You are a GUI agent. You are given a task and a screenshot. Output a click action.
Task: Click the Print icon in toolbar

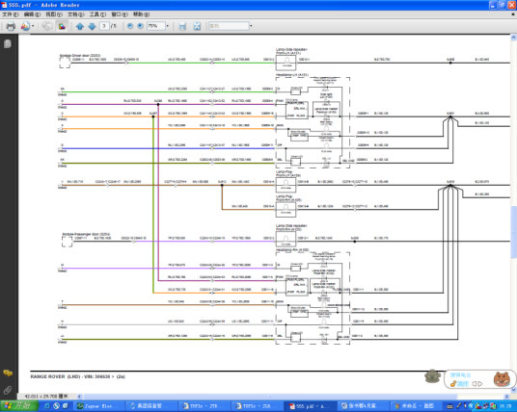tap(11, 26)
